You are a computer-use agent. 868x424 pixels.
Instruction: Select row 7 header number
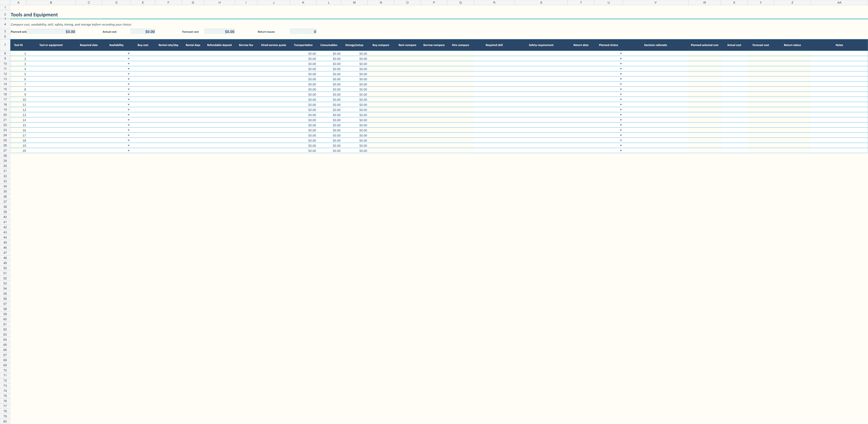tap(5, 45)
